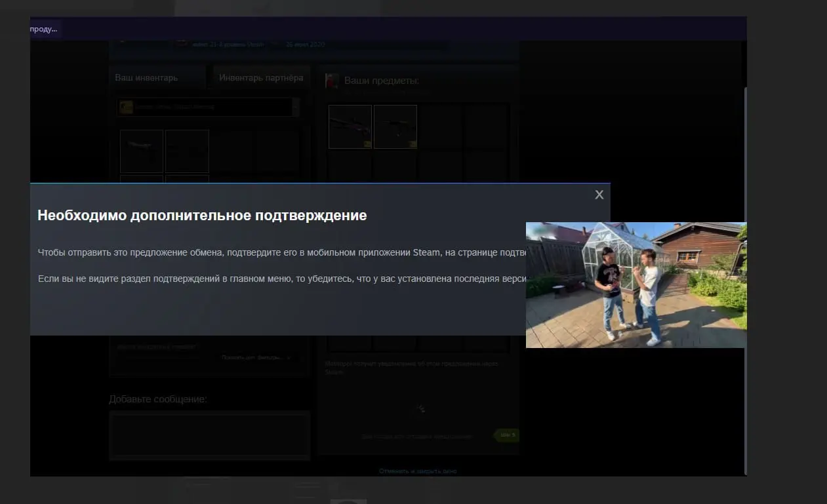This screenshot has width=827, height=504.
Task: Click the "Добавьте сообщение" text field
Action: click(x=209, y=435)
